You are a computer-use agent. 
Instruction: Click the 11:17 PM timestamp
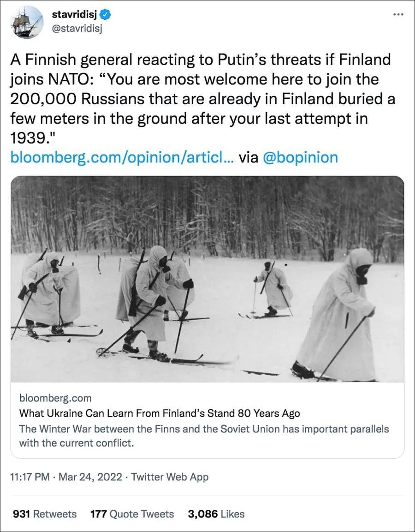coord(30,477)
